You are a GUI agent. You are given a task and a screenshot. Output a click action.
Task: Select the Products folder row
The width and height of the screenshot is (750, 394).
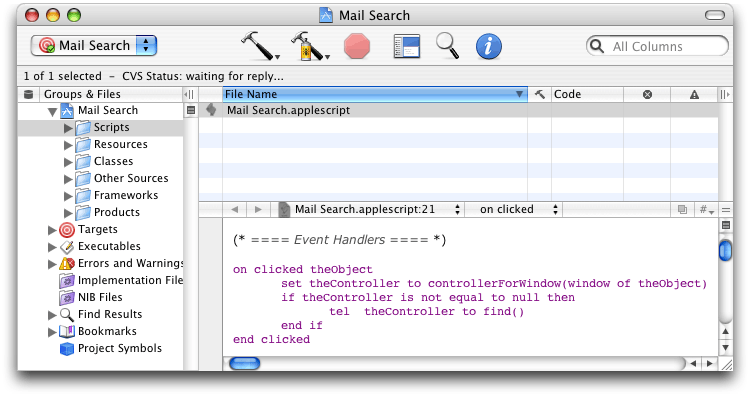[x=100, y=212]
